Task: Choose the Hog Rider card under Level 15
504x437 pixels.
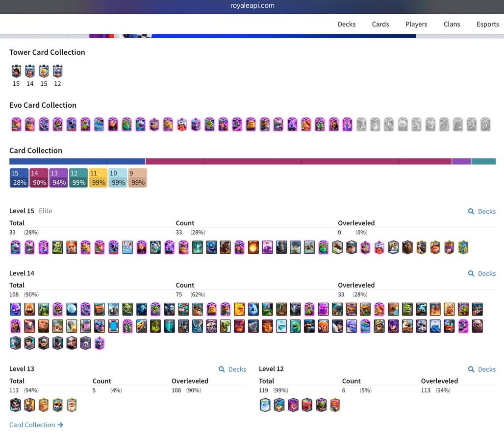Action: pyautogui.click(x=226, y=247)
